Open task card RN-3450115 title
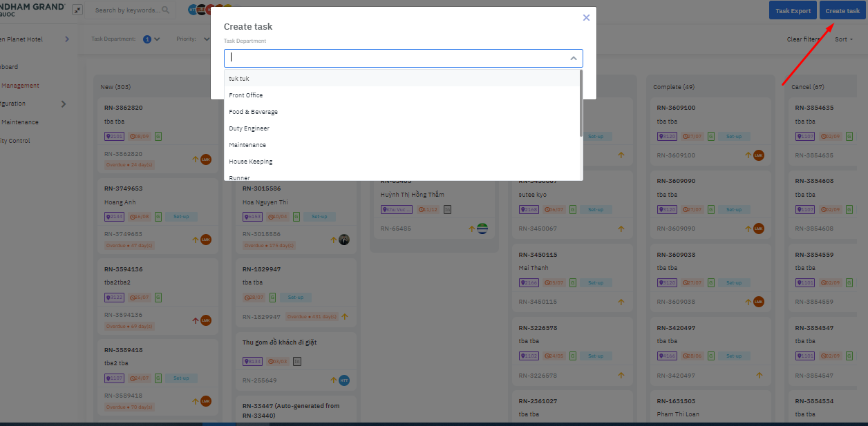The width and height of the screenshot is (868, 426). (538, 255)
